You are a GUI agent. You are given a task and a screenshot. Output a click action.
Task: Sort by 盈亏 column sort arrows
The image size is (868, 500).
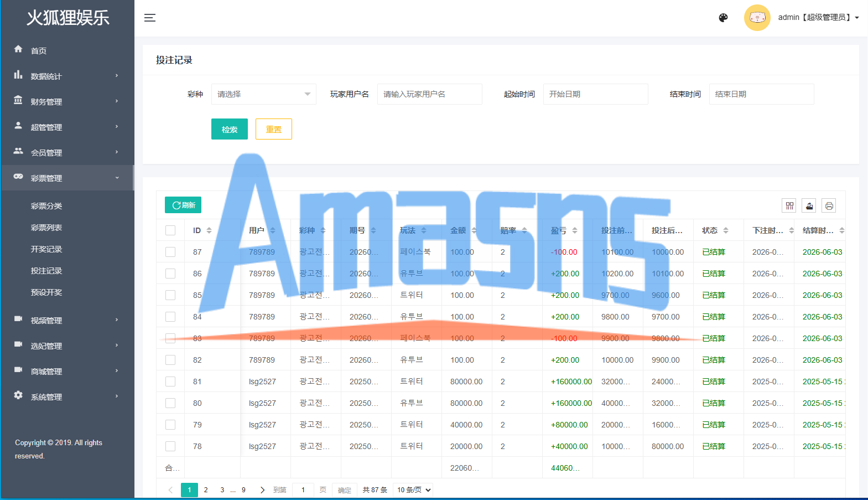(x=575, y=230)
